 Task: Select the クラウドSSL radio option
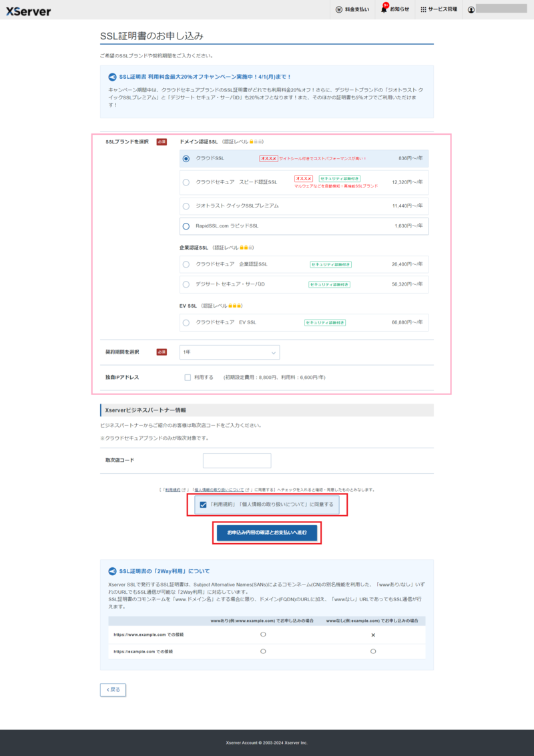186,159
